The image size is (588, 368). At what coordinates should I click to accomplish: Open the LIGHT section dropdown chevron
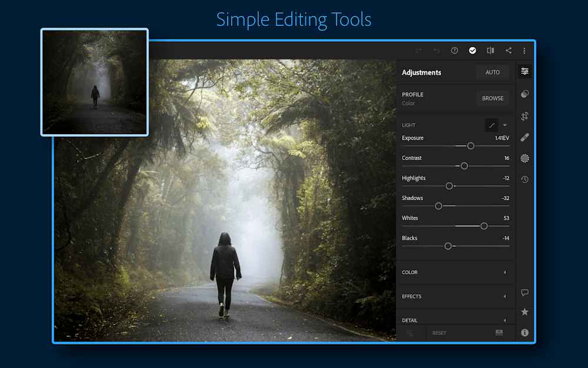[505, 125]
